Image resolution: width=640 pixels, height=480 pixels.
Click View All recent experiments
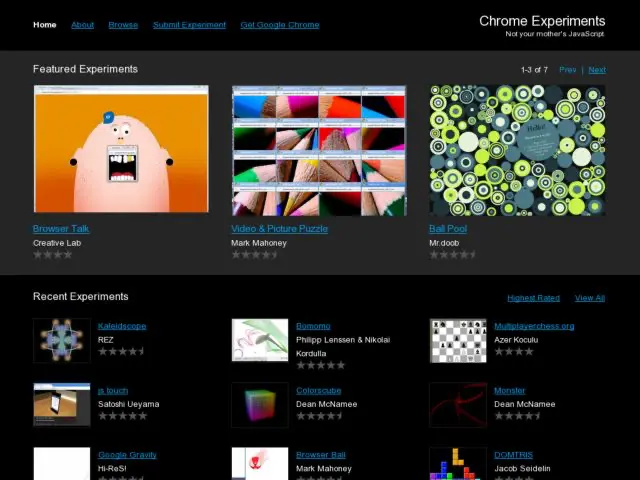click(x=590, y=298)
